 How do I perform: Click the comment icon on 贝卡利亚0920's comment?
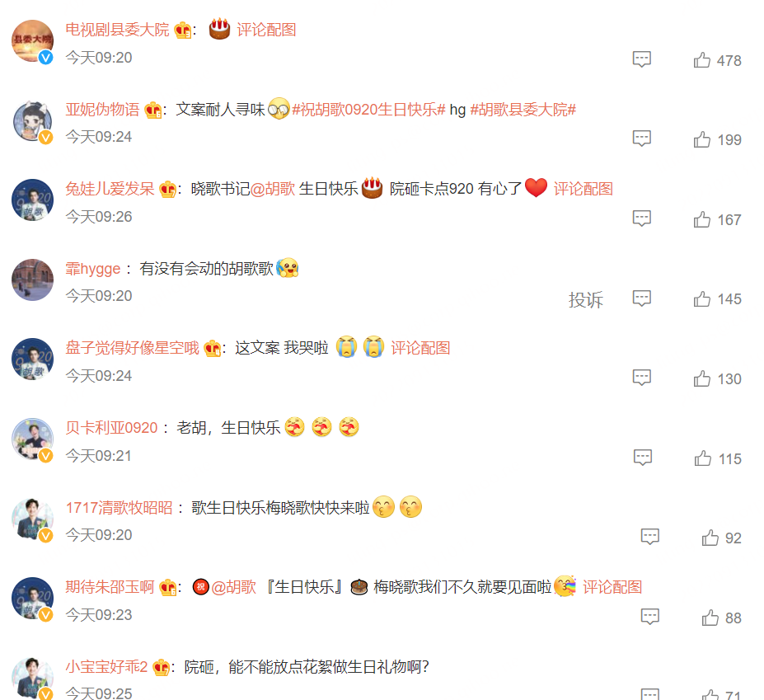point(642,458)
